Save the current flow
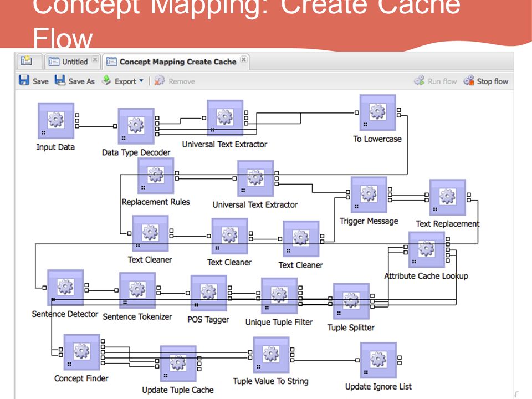The width and height of the screenshot is (532, 399). 34,81
